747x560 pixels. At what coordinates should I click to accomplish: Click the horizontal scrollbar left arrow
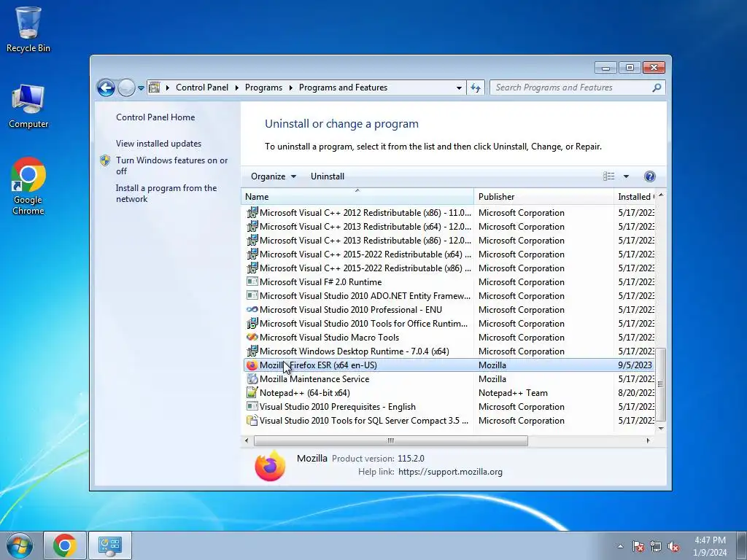tap(247, 440)
